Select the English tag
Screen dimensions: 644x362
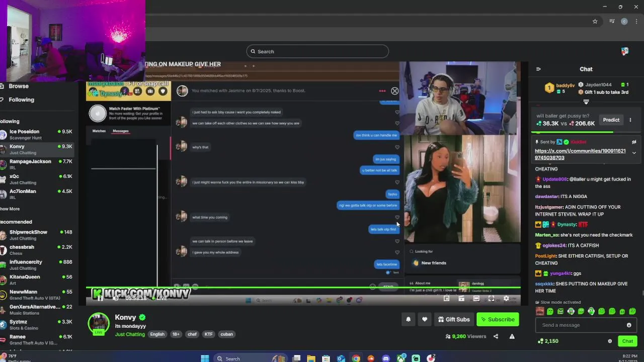(157, 334)
